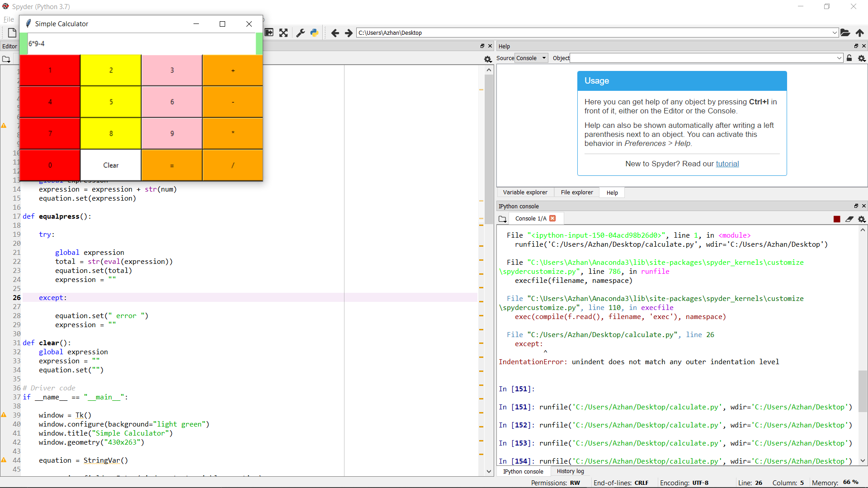Open IPython console options gear menu
This screenshot has width=868, height=488.
(x=862, y=219)
